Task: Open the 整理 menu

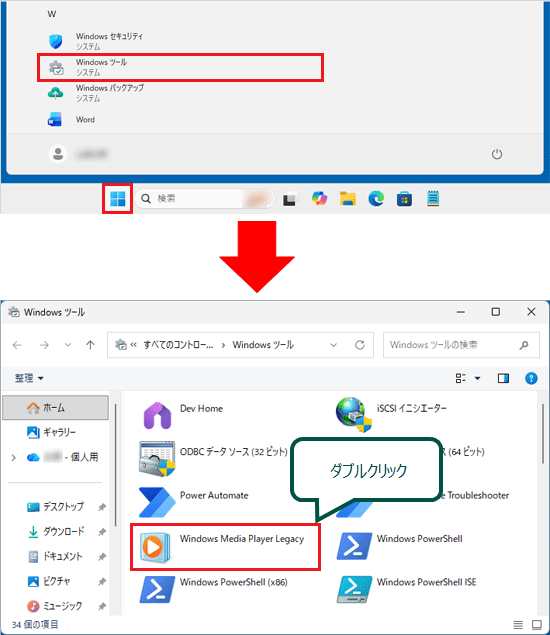Action: (29, 378)
